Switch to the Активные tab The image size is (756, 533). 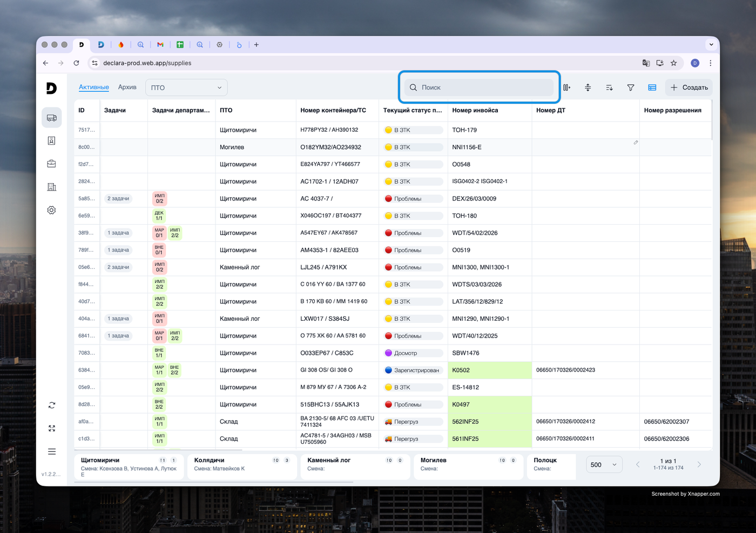(94, 87)
